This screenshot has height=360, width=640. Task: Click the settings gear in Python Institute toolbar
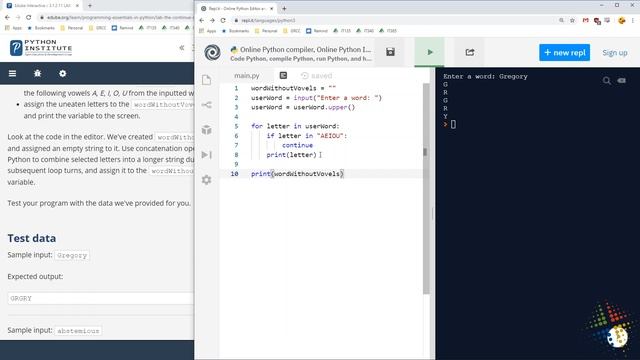[62, 73]
